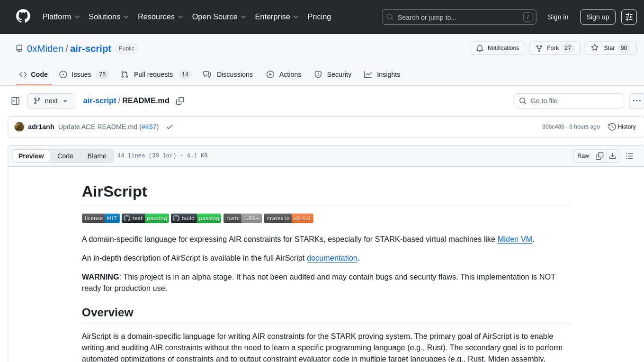Expand the Platform menu
Image resolution: width=644 pixels, height=362 pixels.
[x=61, y=17]
